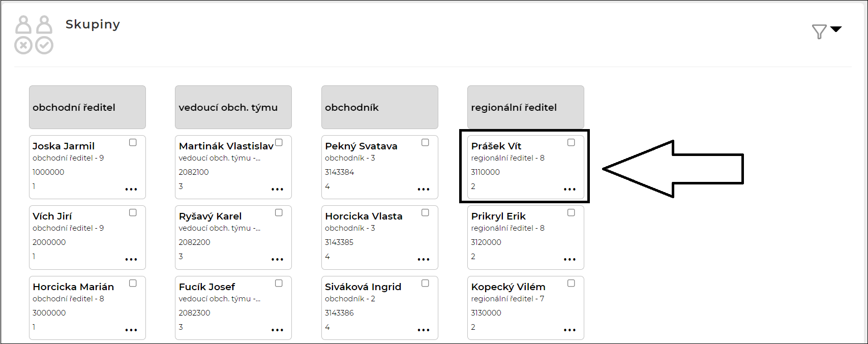This screenshot has width=868, height=344.
Task: Open three-dots menu on Joska Jarmil card
Action: pyautogui.click(x=131, y=190)
